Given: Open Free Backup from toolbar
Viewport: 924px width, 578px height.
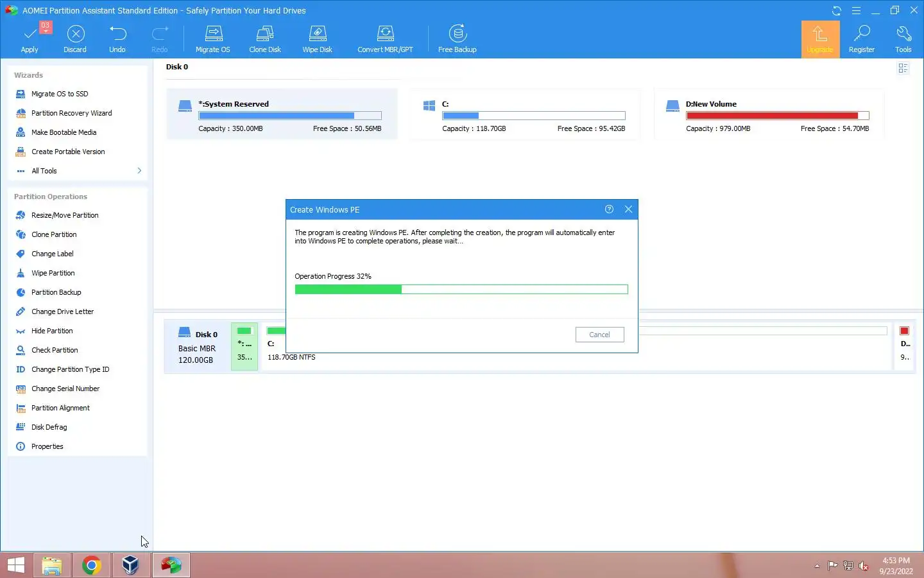Looking at the screenshot, I should point(458,39).
